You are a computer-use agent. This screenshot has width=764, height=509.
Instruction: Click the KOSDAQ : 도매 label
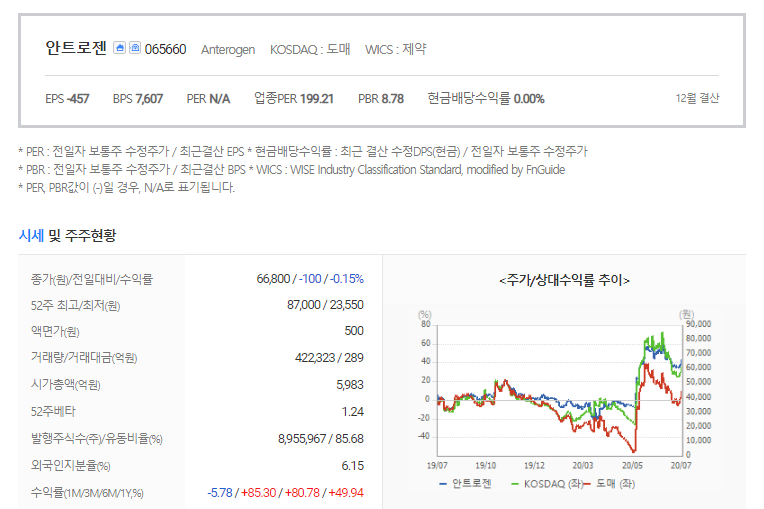310,49
